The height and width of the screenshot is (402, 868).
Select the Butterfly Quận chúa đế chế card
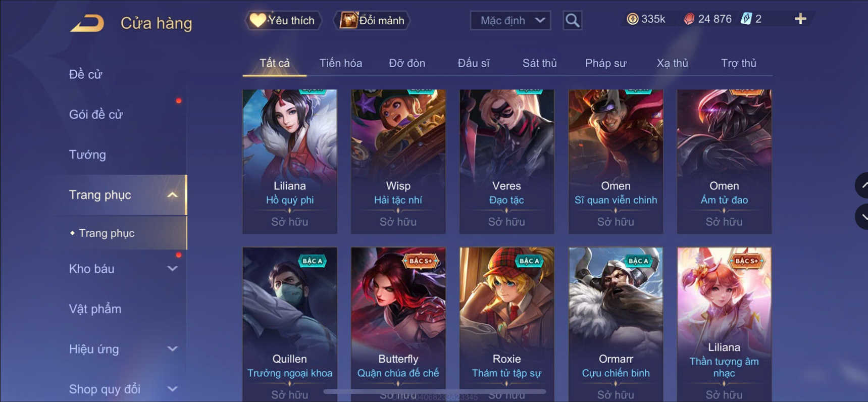pos(398,324)
